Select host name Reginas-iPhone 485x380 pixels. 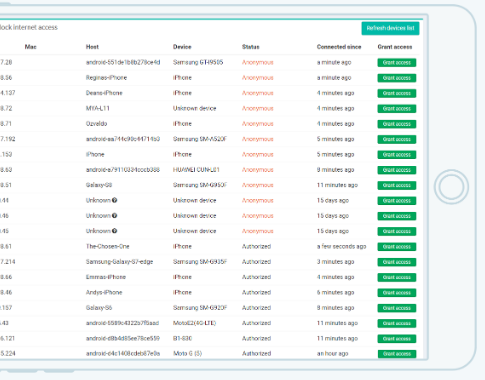[x=106, y=78]
